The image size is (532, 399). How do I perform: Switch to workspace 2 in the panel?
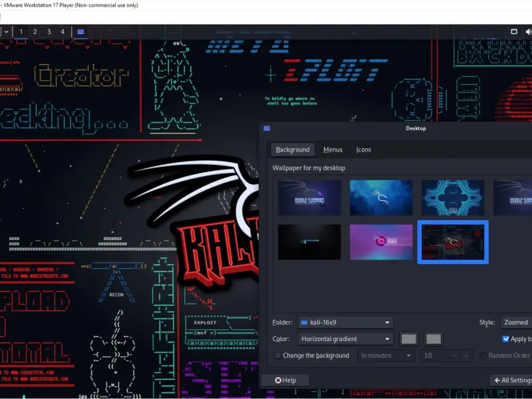pyautogui.click(x=35, y=32)
